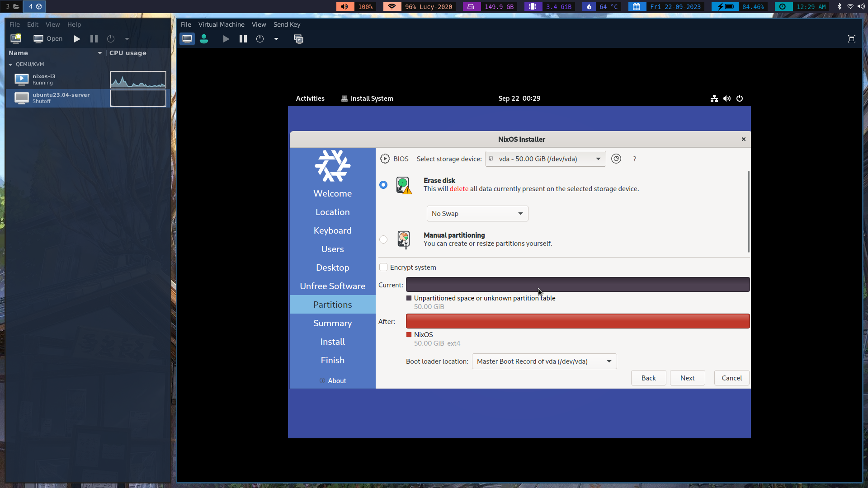Click the Back button
868x488 pixels.
click(x=648, y=378)
